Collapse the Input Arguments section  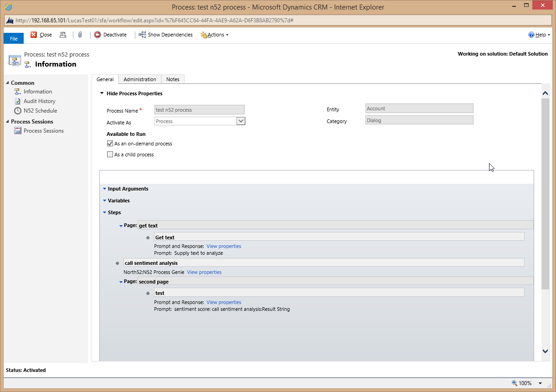click(x=104, y=189)
